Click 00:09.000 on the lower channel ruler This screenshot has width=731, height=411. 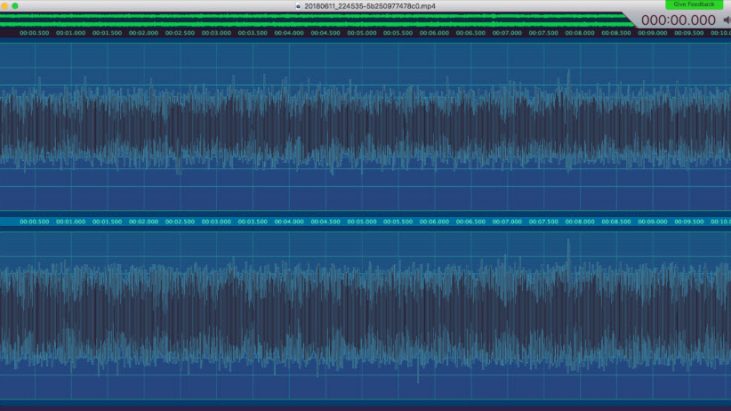click(x=653, y=222)
